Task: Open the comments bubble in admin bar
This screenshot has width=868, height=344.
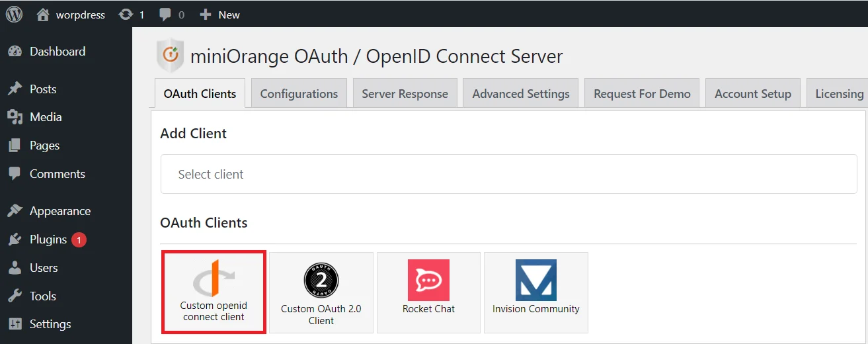Action: point(165,15)
